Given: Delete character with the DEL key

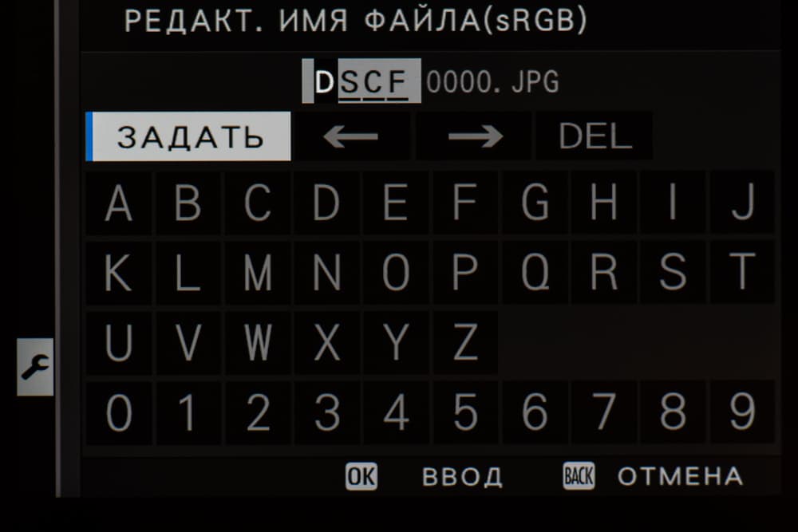Looking at the screenshot, I should coord(595,136).
